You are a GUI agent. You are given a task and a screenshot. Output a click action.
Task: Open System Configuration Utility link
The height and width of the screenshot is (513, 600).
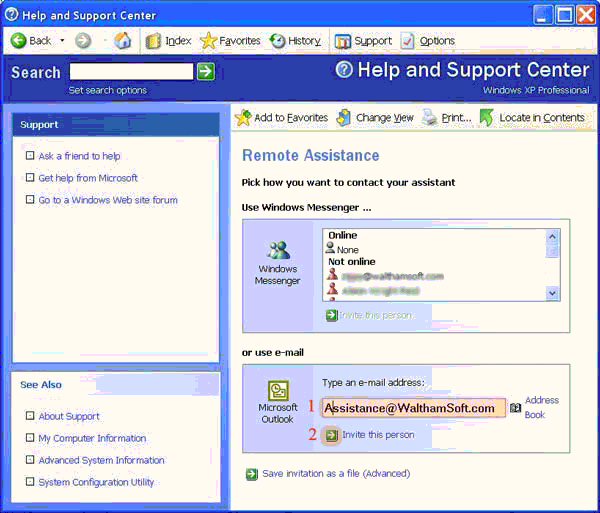[96, 482]
